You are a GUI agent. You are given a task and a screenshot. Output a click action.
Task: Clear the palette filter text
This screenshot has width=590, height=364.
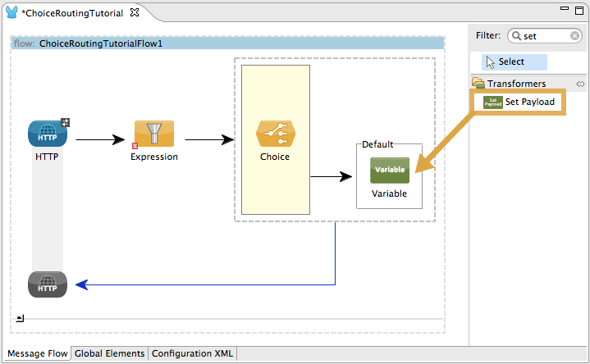574,36
